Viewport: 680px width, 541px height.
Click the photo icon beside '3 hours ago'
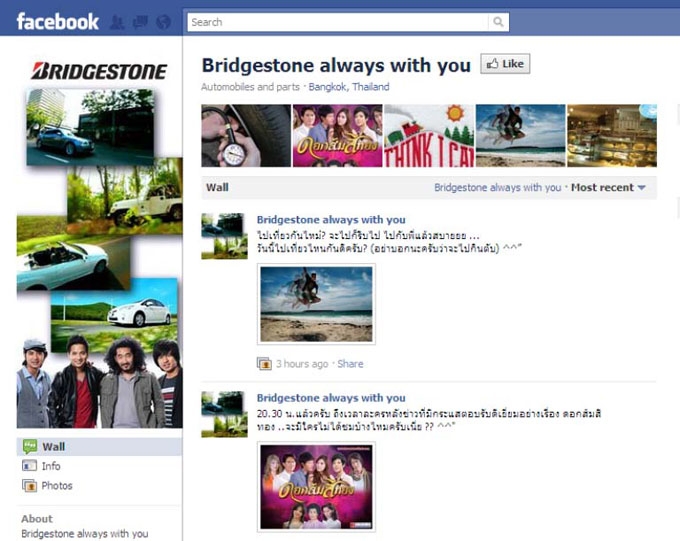[264, 364]
